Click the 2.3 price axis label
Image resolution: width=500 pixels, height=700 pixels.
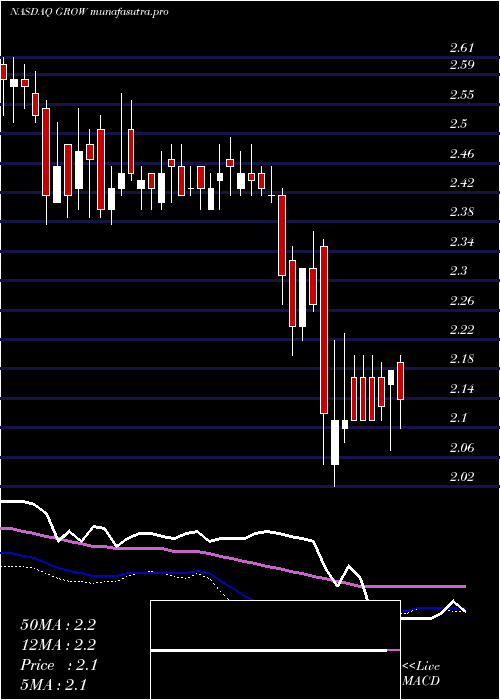(x=459, y=271)
